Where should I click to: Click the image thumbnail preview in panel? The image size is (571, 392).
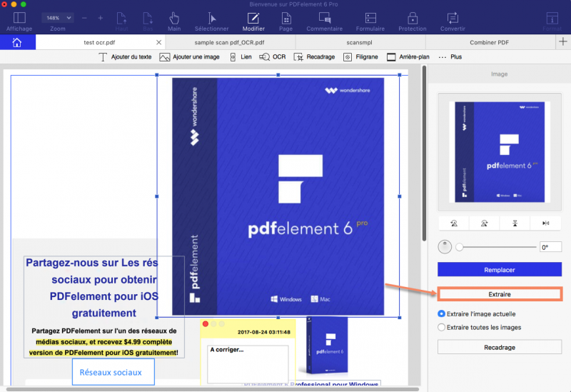[x=499, y=152]
